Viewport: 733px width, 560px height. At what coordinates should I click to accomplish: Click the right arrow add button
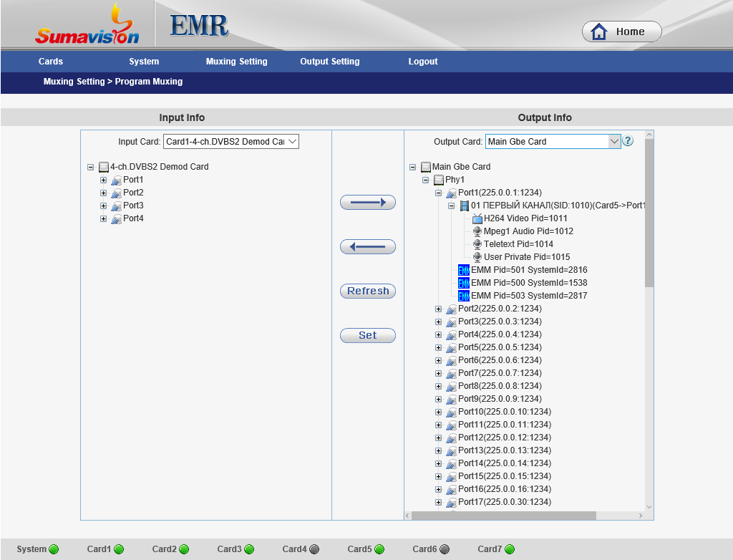[367, 203]
